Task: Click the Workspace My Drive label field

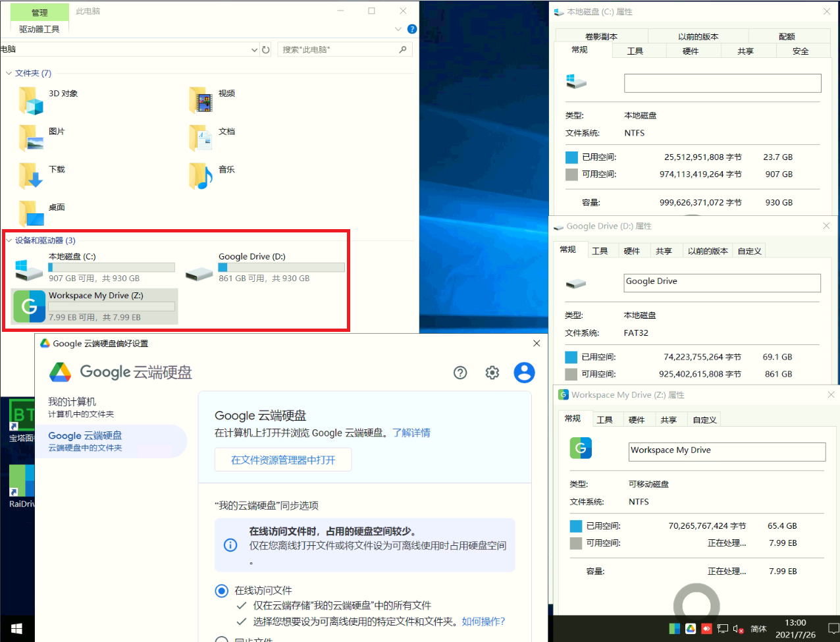Action: pyautogui.click(x=727, y=452)
